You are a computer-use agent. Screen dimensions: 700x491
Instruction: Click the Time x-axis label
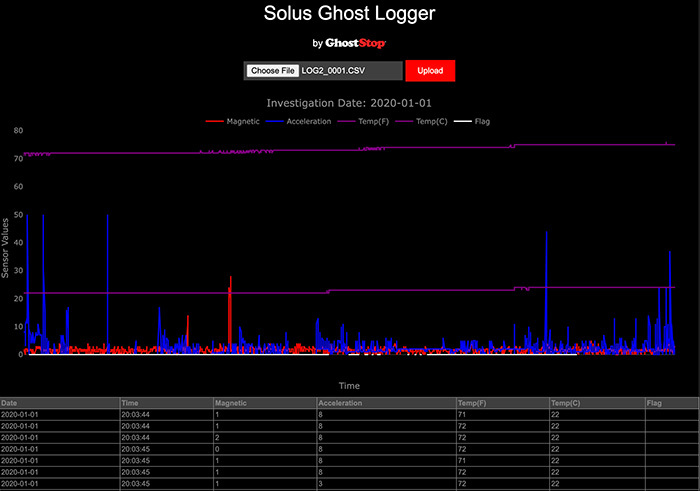pos(349,386)
